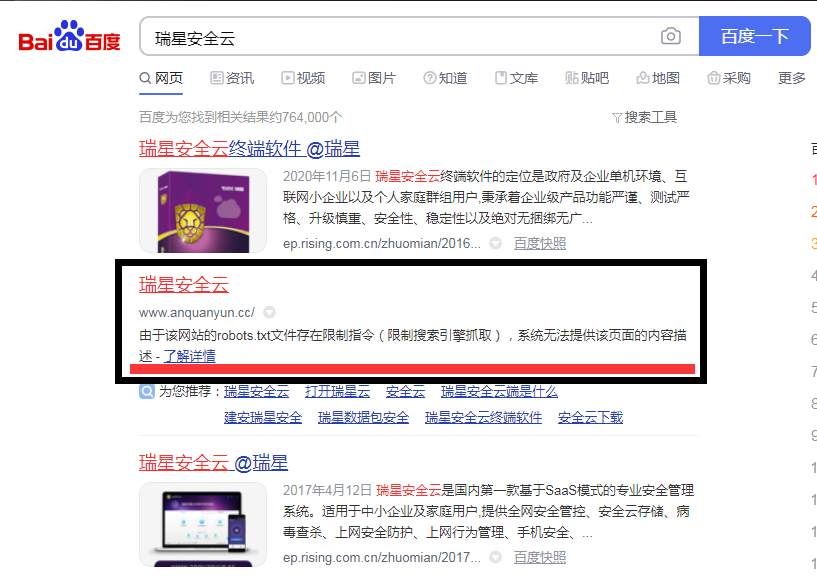
Task: Expand dropdown arrow beside ep.rising.com.cn/zhuomian/2016
Action: [496, 243]
